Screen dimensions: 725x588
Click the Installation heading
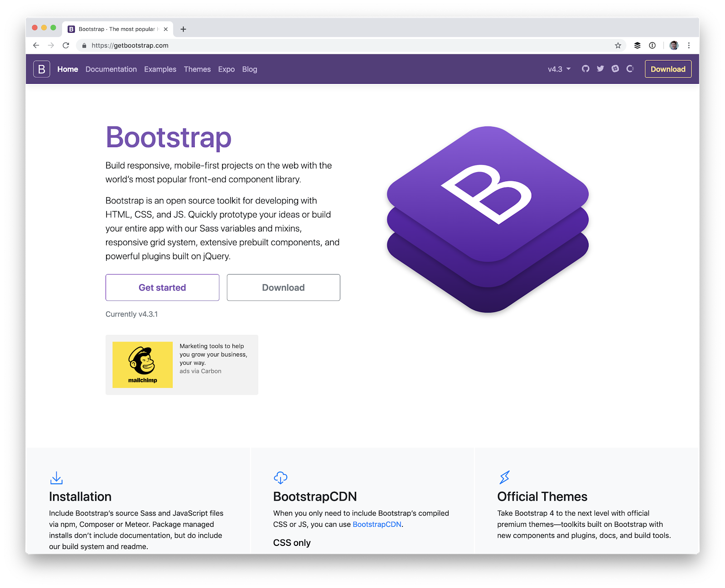[80, 496]
